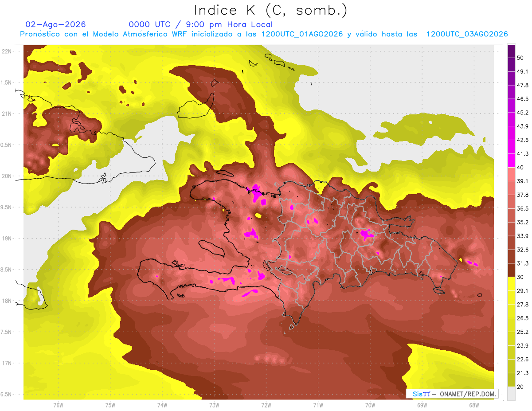Click the '76W' longitude label
The width and height of the screenshot is (532, 411).
click(x=58, y=405)
